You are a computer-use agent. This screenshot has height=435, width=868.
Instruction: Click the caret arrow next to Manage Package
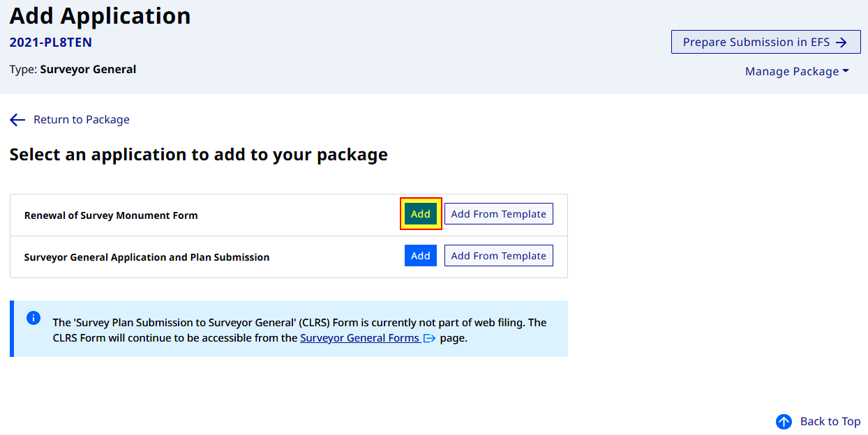[846, 71]
